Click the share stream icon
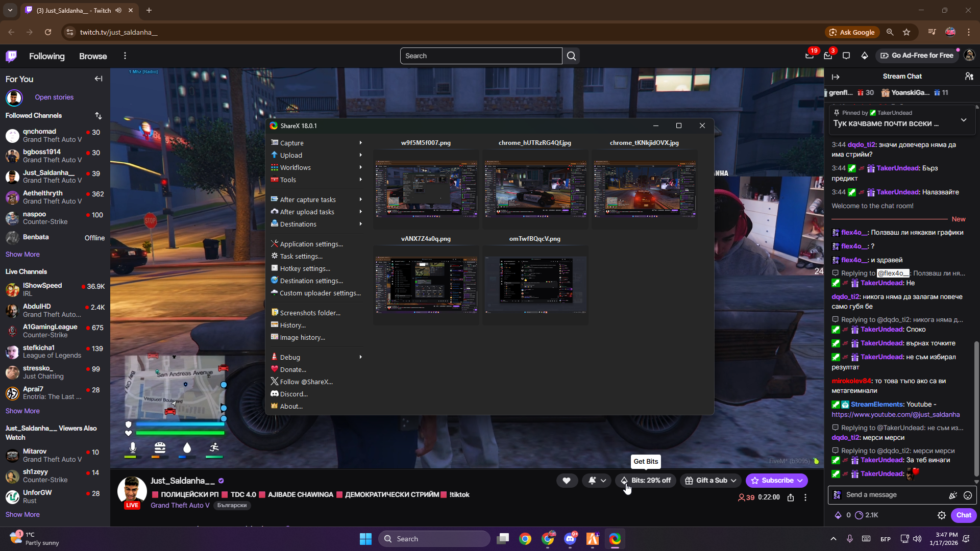The image size is (980, 551). pos(790,497)
